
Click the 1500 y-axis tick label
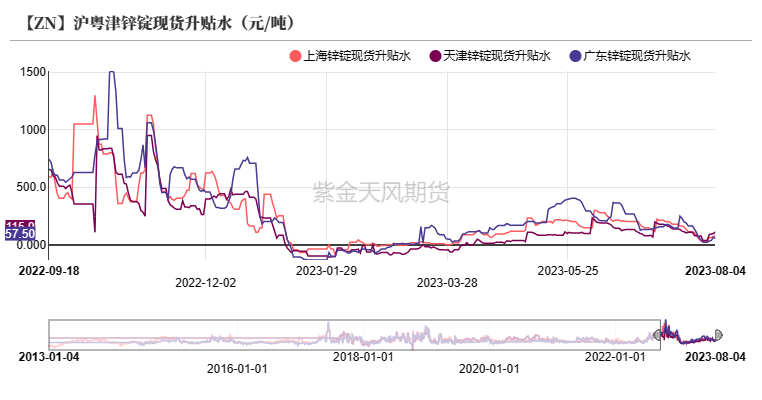pyautogui.click(x=32, y=72)
